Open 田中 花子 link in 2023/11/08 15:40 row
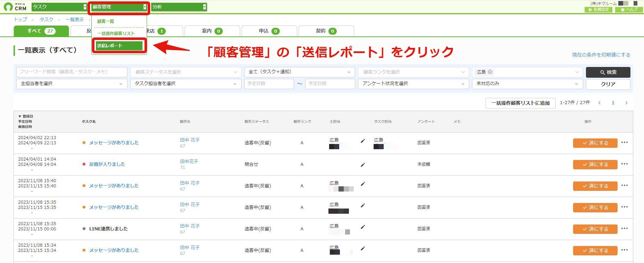The height and width of the screenshot is (263, 644). tap(190, 183)
